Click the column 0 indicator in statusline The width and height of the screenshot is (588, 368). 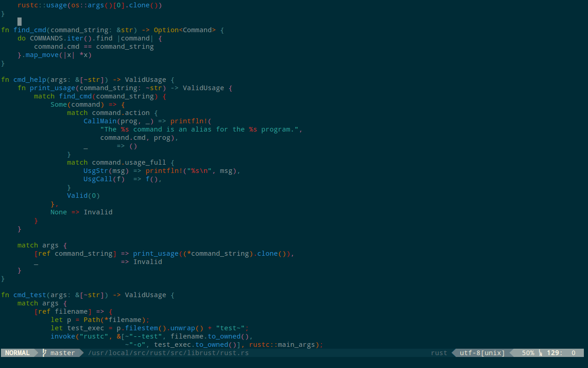(573, 353)
